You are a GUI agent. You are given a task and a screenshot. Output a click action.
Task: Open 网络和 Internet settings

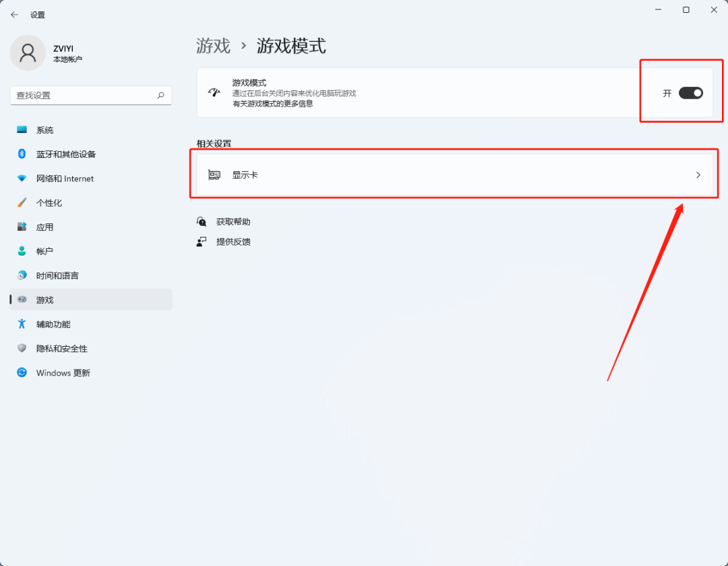click(63, 178)
